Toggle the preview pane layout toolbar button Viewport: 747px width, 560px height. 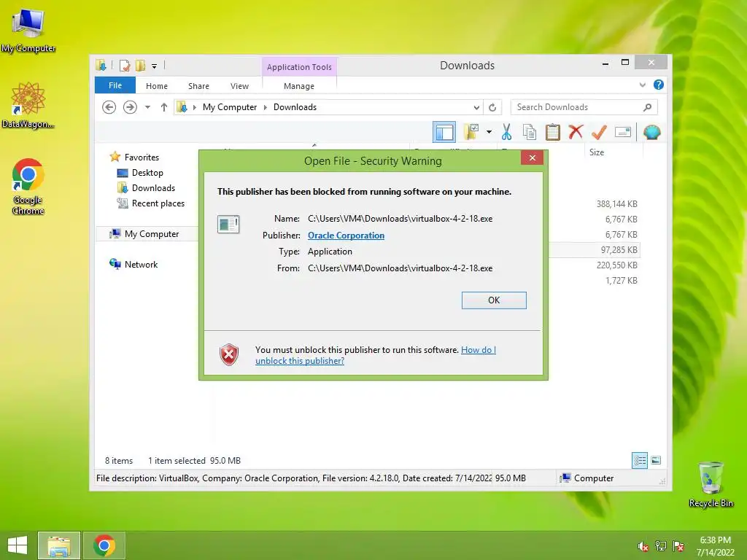click(x=444, y=132)
